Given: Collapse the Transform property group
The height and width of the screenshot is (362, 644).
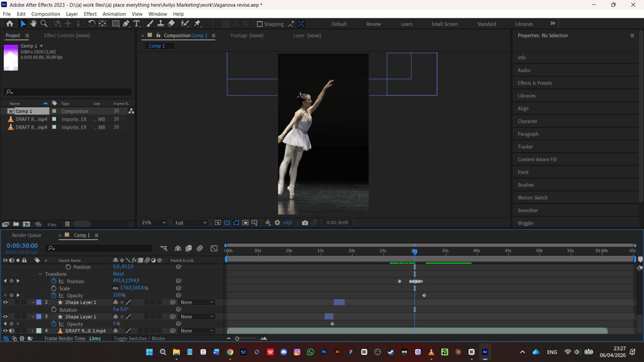Looking at the screenshot, I should click(x=40, y=274).
